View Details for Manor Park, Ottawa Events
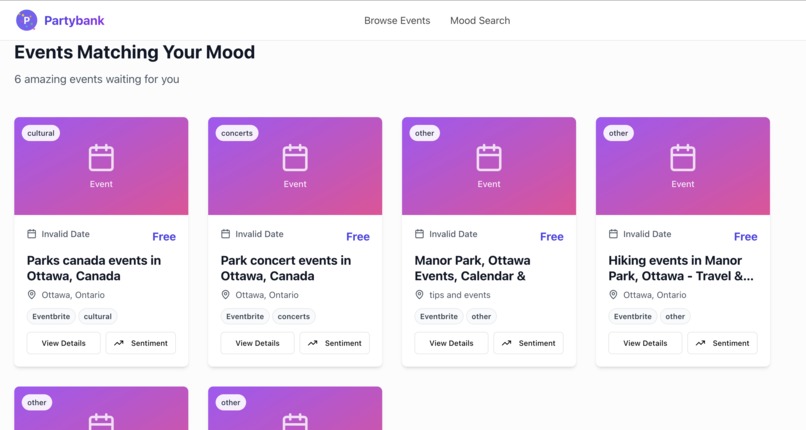Viewport: 806px width, 430px height. point(451,343)
